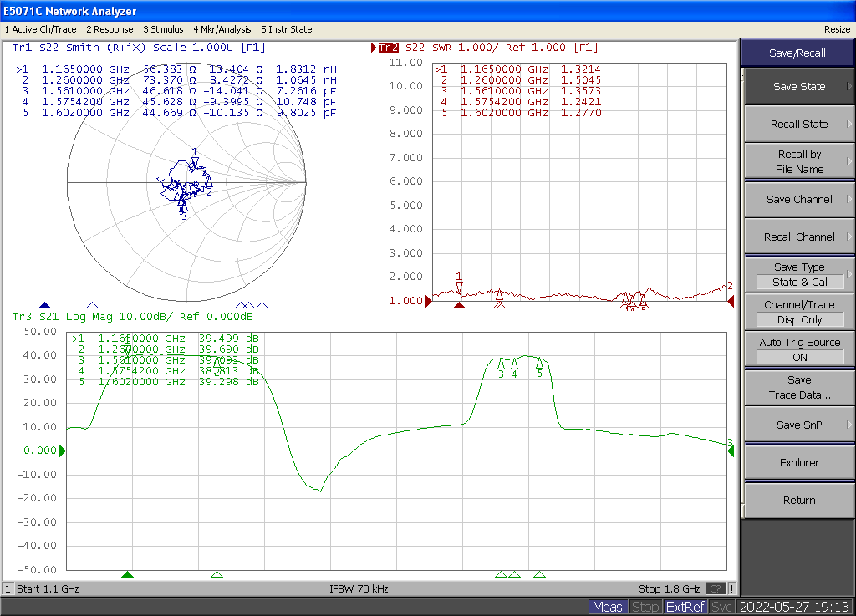
Task: Click the Svc status indicator
Action: pyautogui.click(x=721, y=607)
